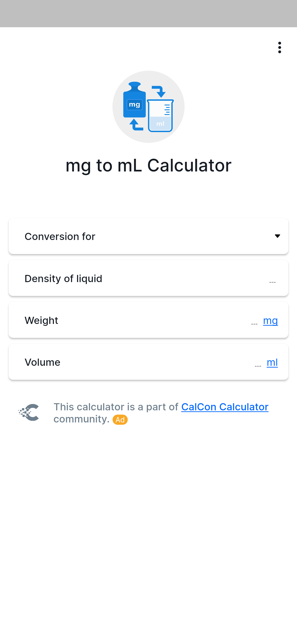Open the three-dot overflow menu
Image resolution: width=297 pixels, height=644 pixels.
click(x=279, y=48)
